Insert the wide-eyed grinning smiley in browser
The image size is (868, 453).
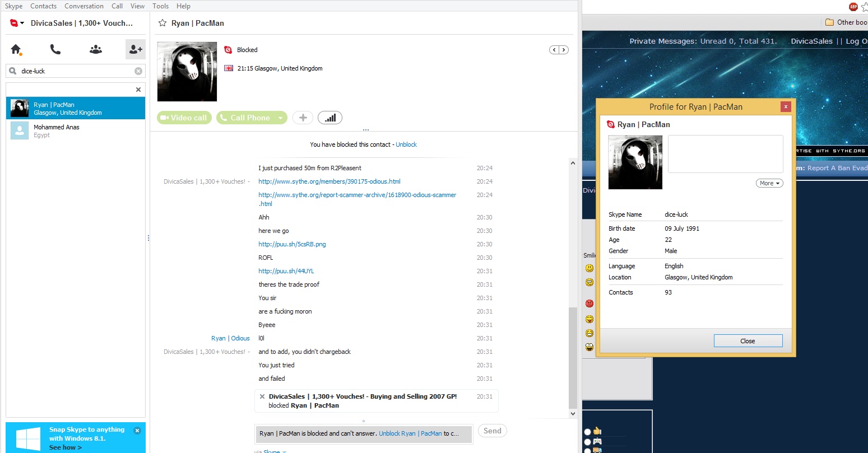click(590, 347)
